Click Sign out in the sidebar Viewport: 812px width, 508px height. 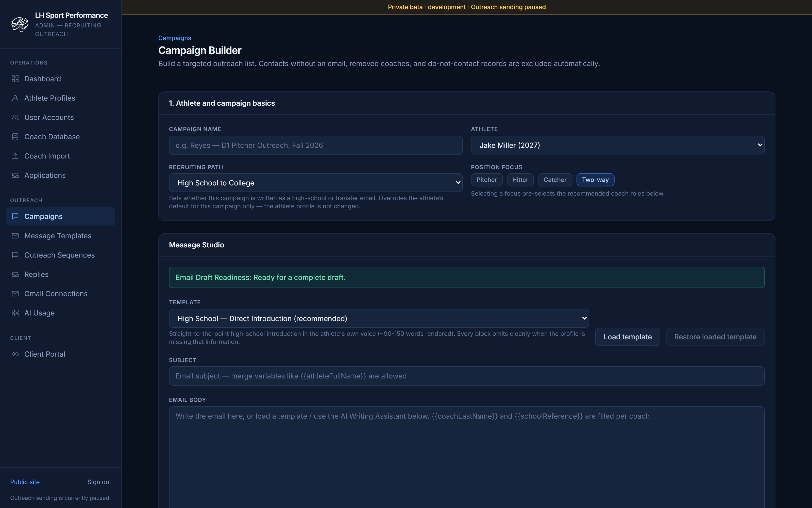(99, 482)
